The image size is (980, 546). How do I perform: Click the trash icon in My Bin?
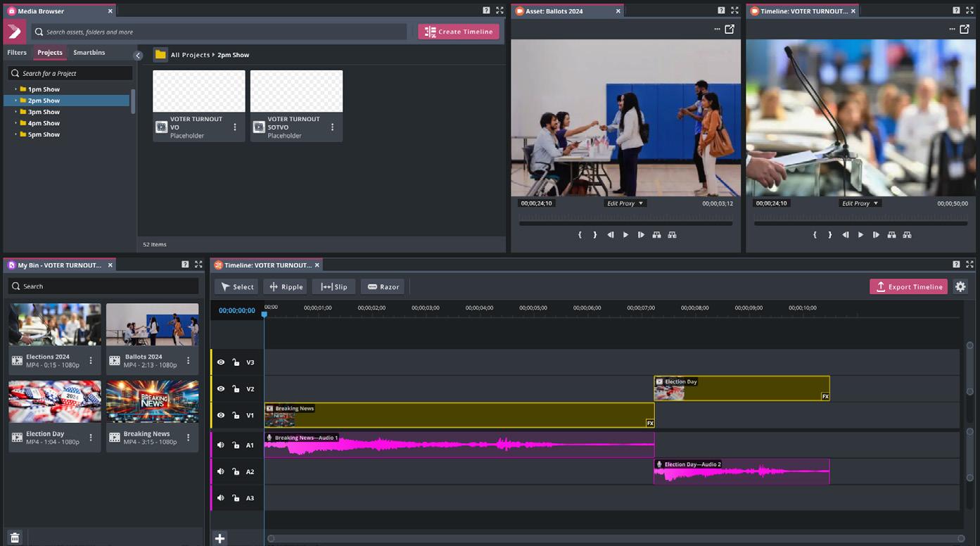click(x=15, y=538)
